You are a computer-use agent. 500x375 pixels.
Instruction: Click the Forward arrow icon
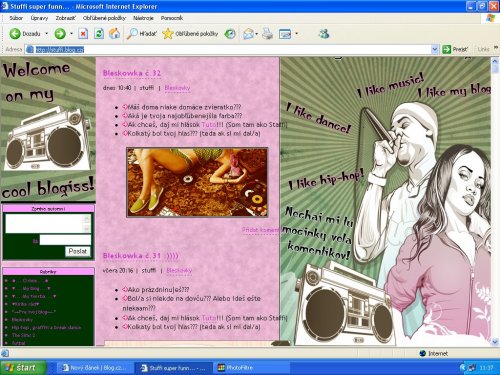pos(60,33)
